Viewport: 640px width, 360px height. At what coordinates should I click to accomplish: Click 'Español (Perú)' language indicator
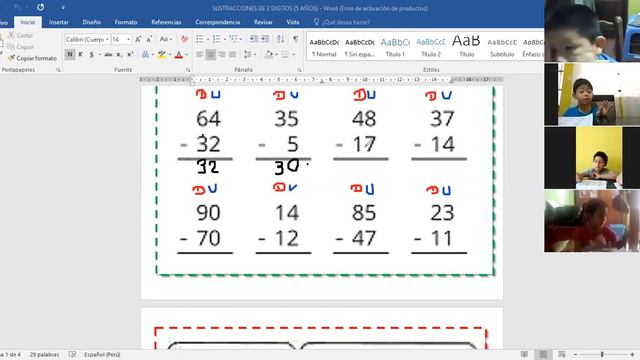[102, 355]
